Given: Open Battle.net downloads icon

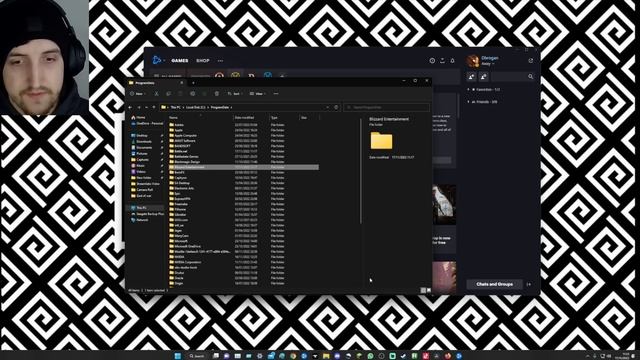Looking at the screenshot, I should tap(442, 60).
